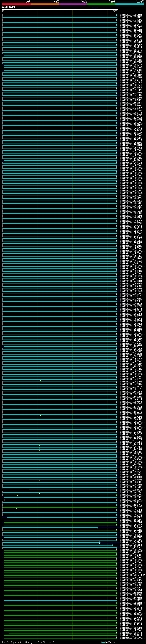Click hit label UniRef100_A9SGM2
This screenshot has height=644, width=146.
(131, 57)
